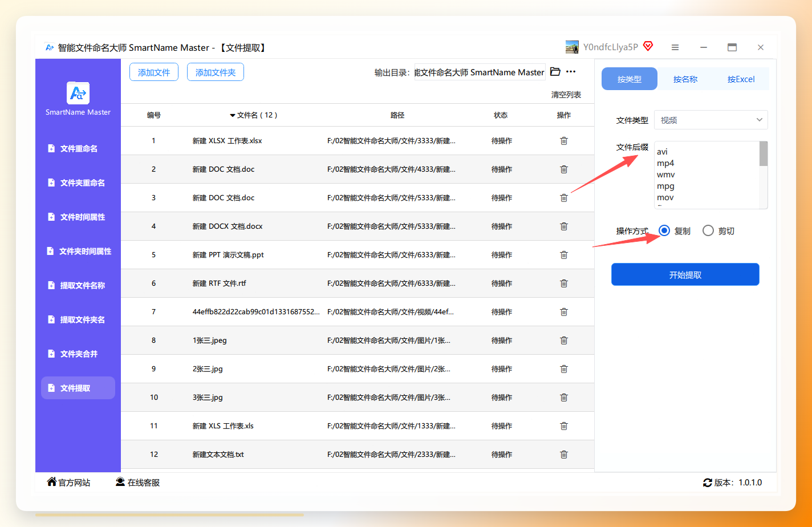
Task: Go to 文件夹时间属性 sidebar item
Action: (78, 251)
